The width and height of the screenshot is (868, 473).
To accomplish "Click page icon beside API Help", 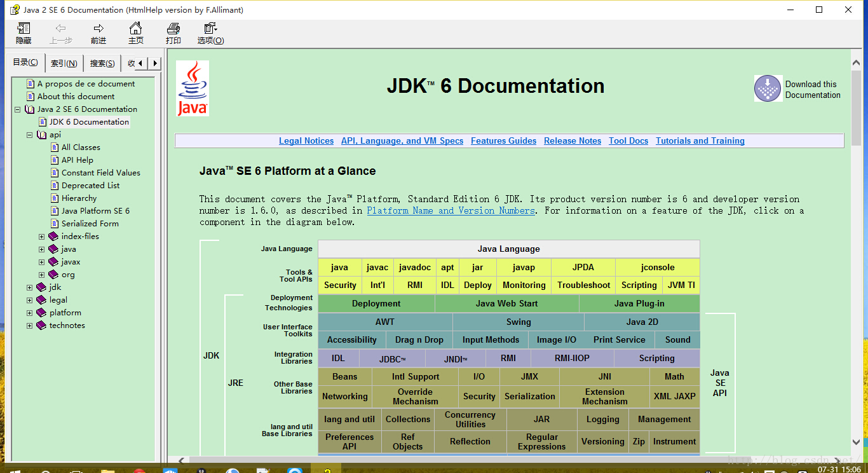I will 55,160.
